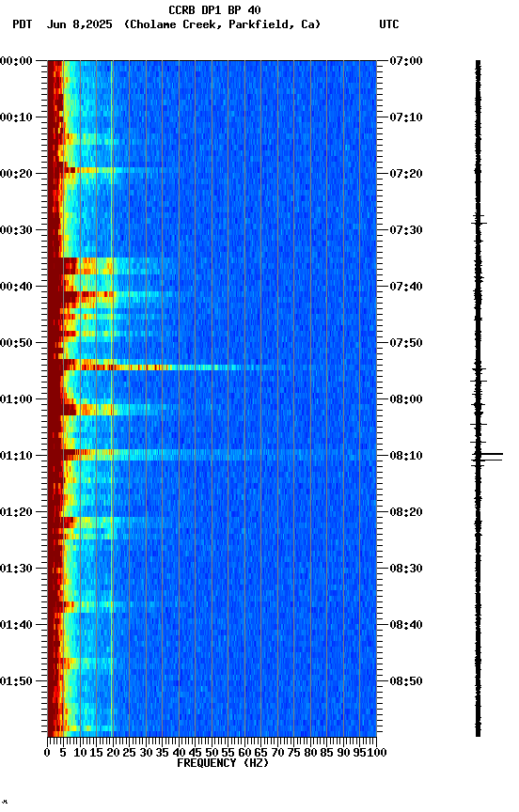Screen dimensions: 519x812
Task: Click the '08:20' UTC time label
Action: [x=405, y=513]
